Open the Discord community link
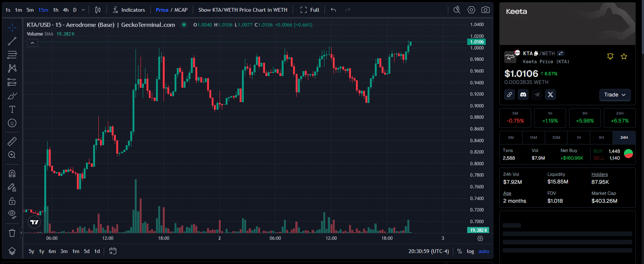644x264 pixels. click(523, 95)
